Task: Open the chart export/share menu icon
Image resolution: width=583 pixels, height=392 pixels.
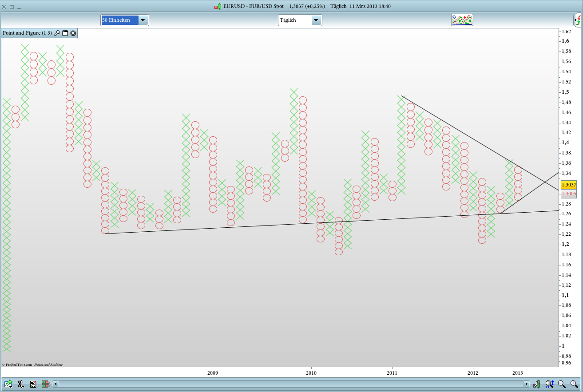Action: [x=8, y=384]
